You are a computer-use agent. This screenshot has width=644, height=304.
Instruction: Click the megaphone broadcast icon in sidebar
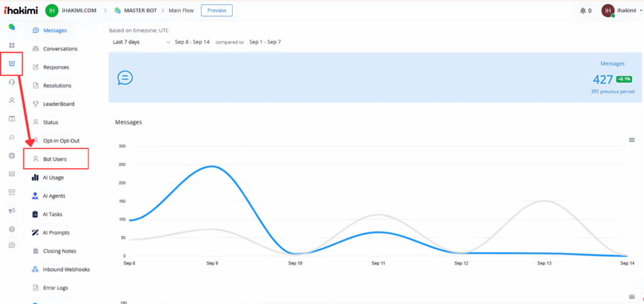tap(11, 211)
